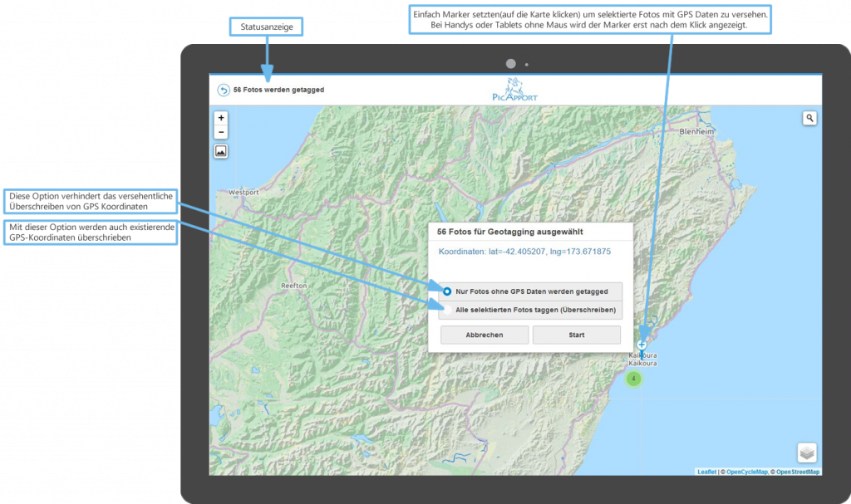The height and width of the screenshot is (504, 851).
Task: Click the PicApport logo in header
Action: pyautogui.click(x=514, y=90)
